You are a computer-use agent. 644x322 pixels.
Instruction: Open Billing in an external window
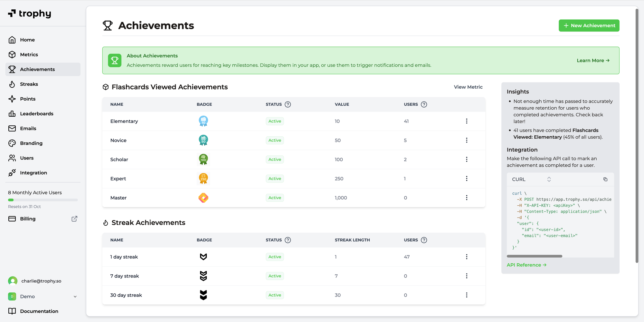click(x=74, y=219)
